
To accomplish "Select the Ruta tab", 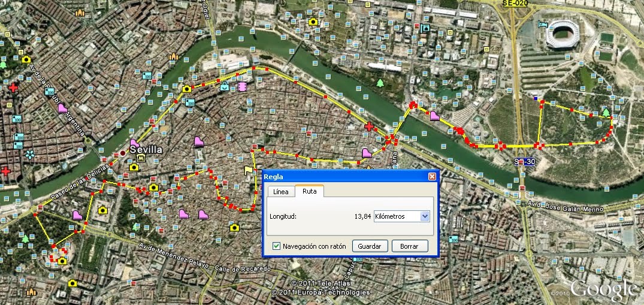I will point(309,191).
